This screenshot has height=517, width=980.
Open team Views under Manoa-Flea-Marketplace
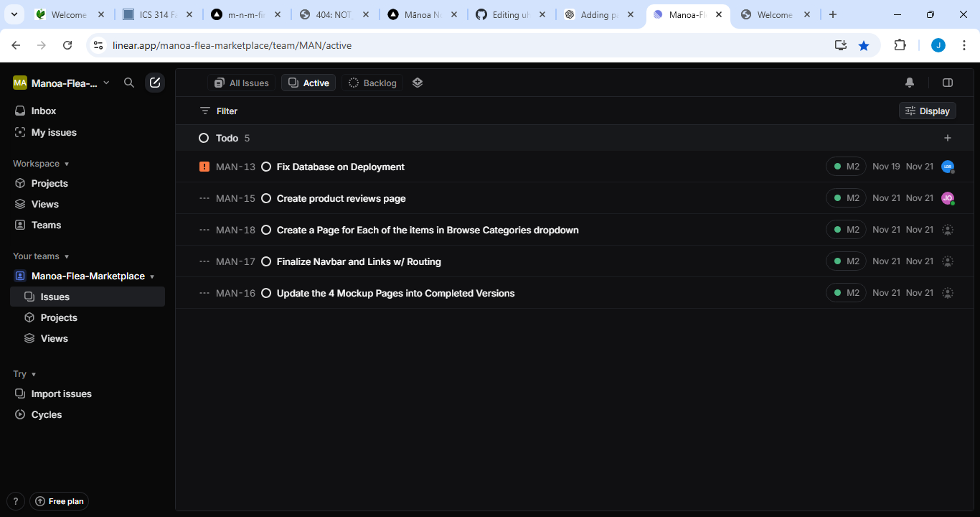coord(88,338)
